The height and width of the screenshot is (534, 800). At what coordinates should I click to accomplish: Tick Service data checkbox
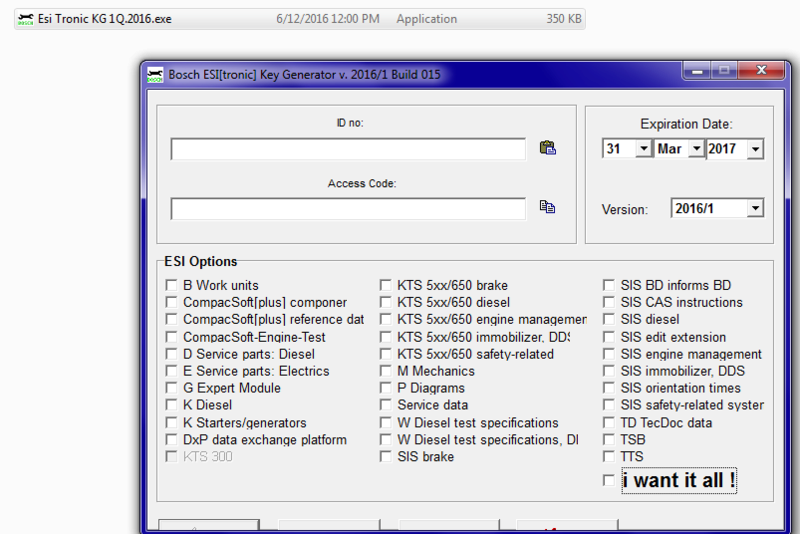(386, 405)
